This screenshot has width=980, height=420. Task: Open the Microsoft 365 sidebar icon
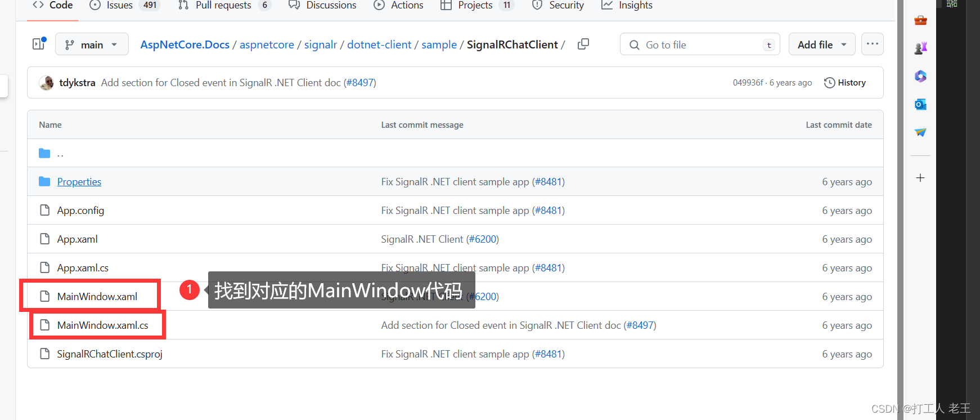[x=920, y=76]
